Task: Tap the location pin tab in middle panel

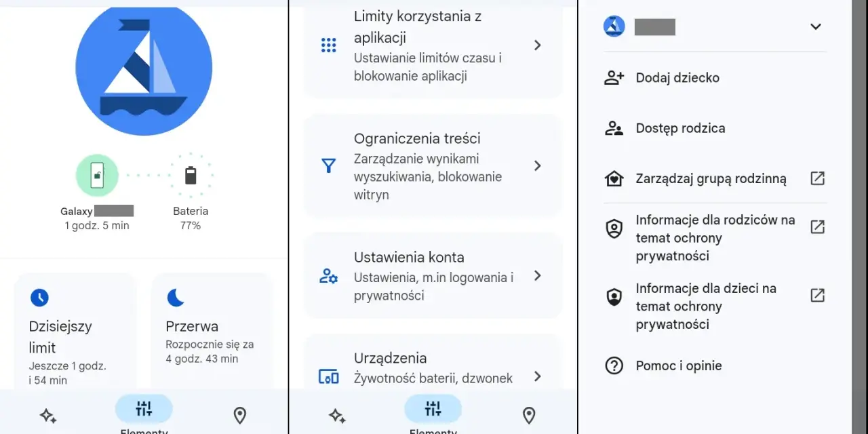Action: click(x=529, y=416)
